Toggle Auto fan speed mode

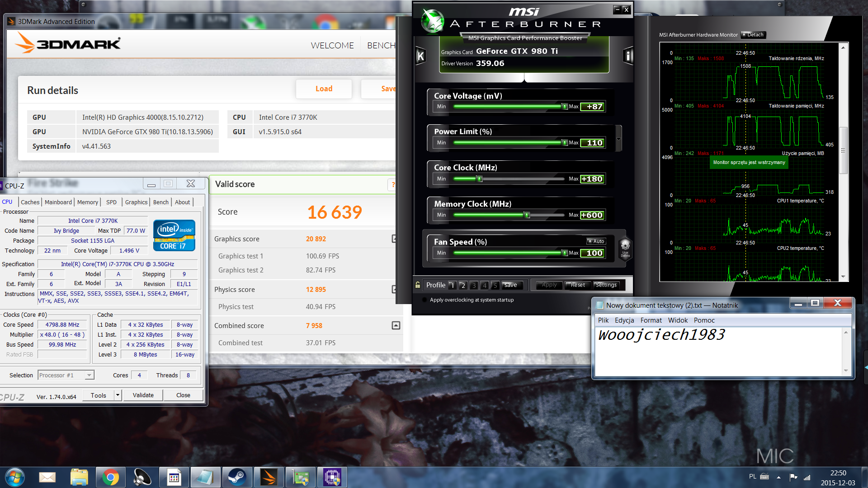(x=596, y=241)
